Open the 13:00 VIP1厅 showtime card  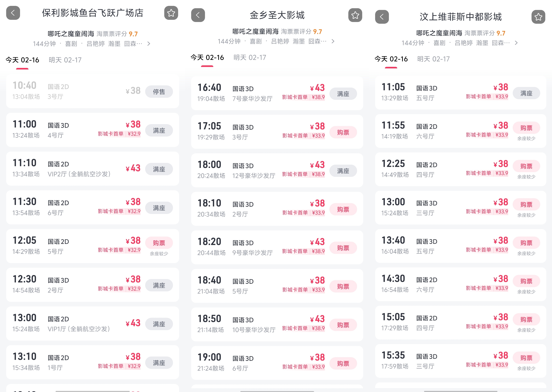point(93,324)
